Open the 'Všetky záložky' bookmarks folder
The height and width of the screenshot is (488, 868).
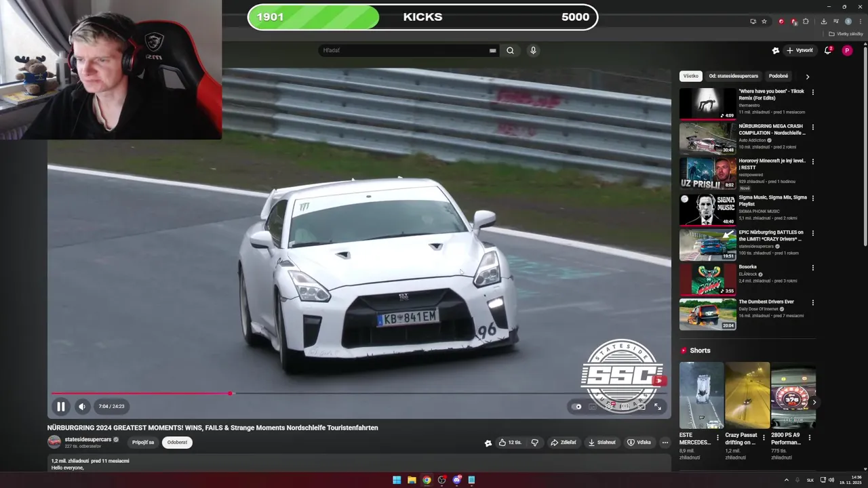point(846,34)
